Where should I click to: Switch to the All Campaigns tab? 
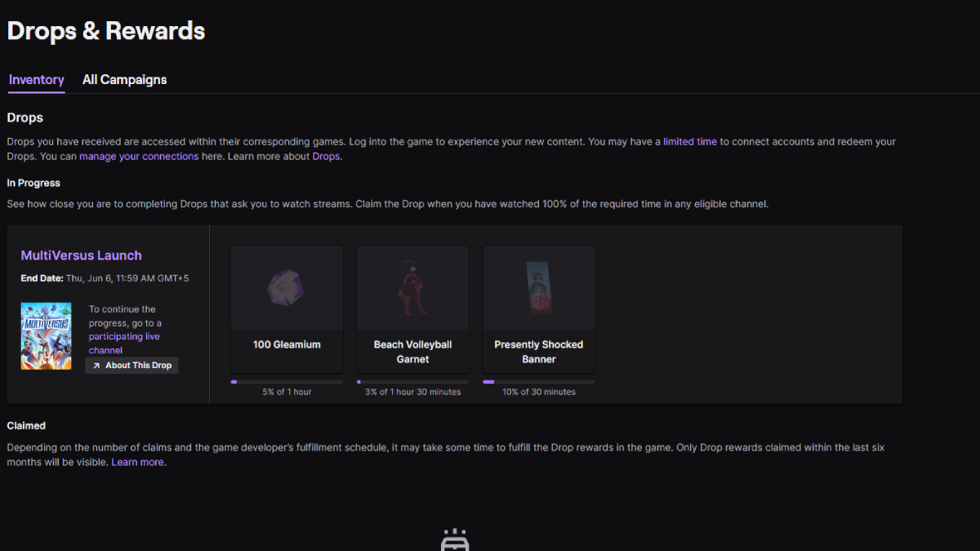(x=124, y=79)
